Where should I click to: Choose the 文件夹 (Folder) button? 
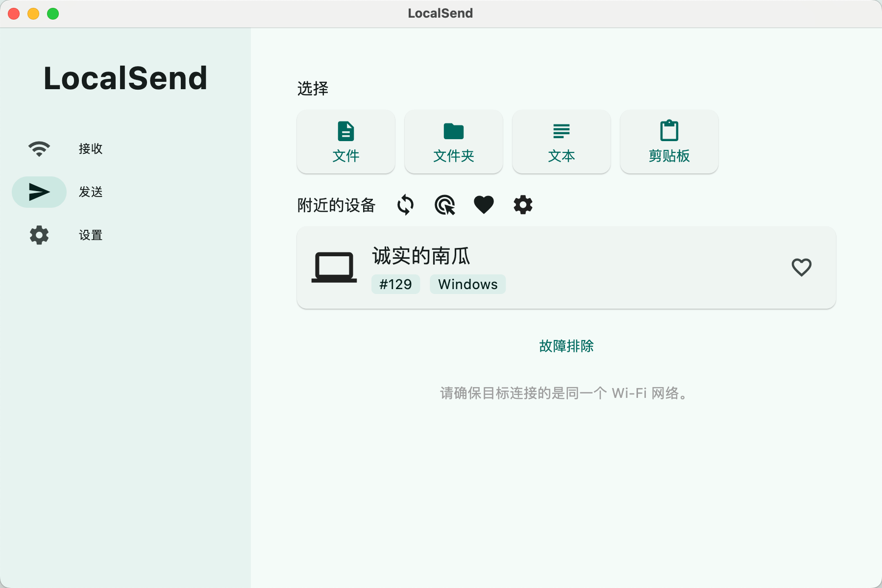click(454, 142)
